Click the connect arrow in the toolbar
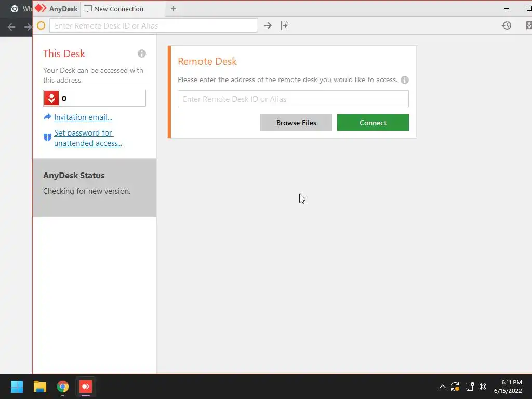 [x=268, y=26]
